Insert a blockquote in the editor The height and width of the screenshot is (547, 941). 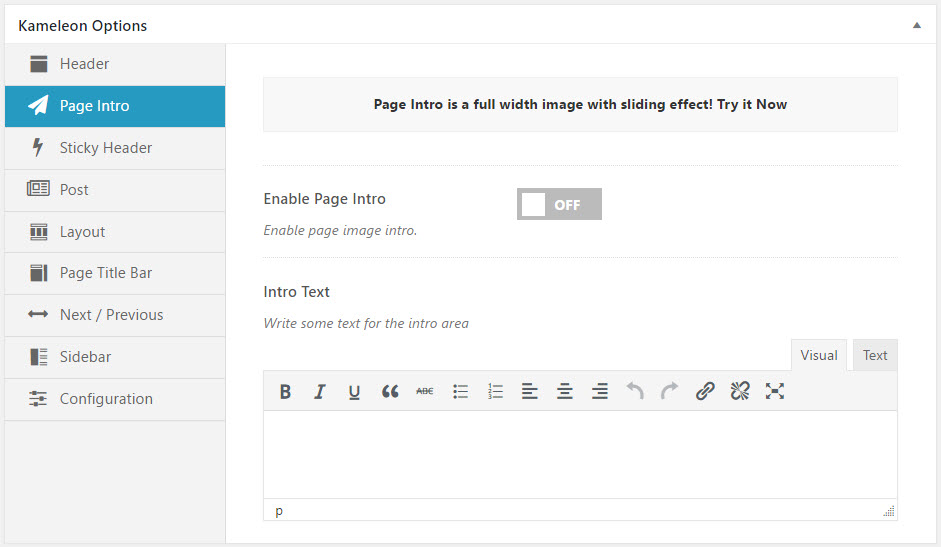(390, 392)
